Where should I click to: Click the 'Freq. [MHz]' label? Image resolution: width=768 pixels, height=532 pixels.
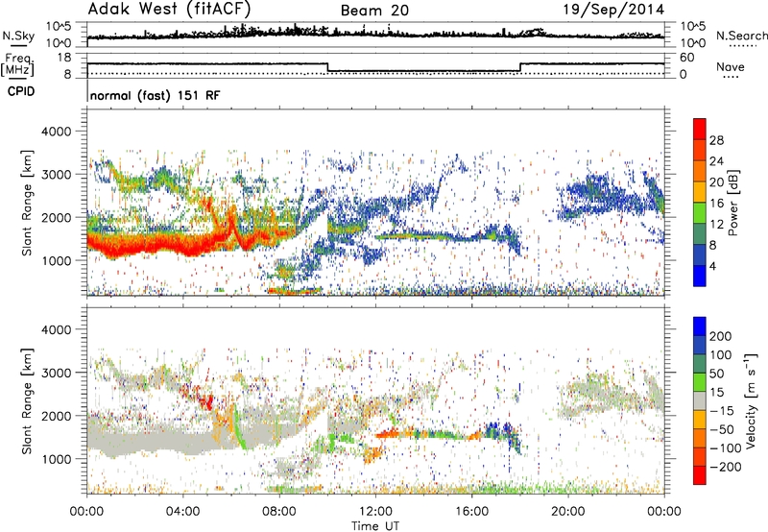tap(17, 64)
